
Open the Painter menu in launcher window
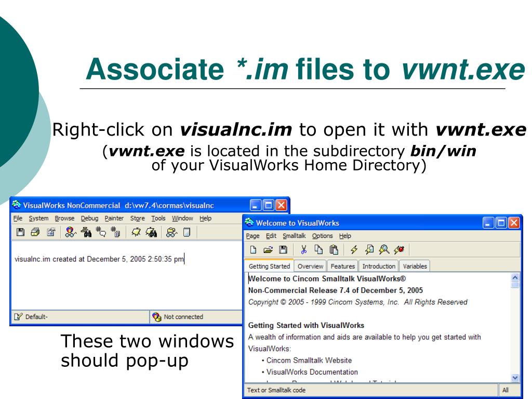pyautogui.click(x=114, y=218)
